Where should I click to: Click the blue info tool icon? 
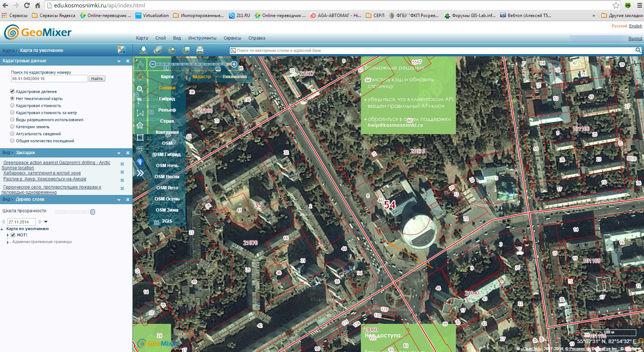click(140, 162)
